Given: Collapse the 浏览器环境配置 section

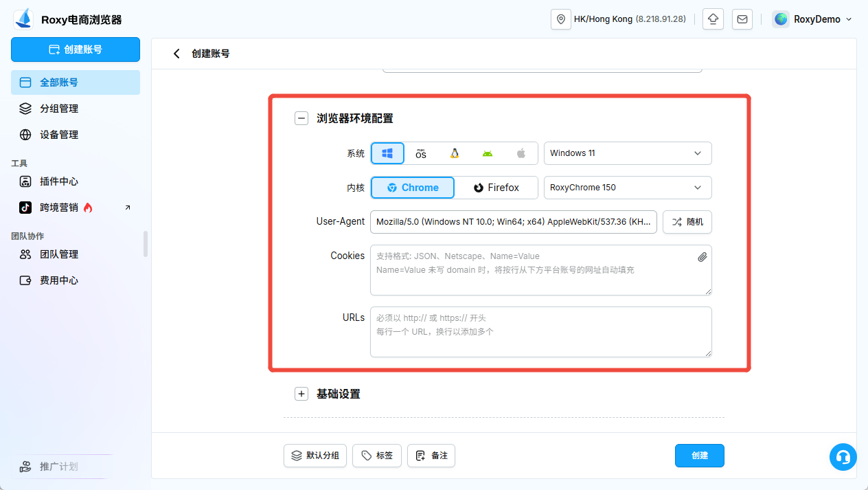Looking at the screenshot, I should 301,118.
